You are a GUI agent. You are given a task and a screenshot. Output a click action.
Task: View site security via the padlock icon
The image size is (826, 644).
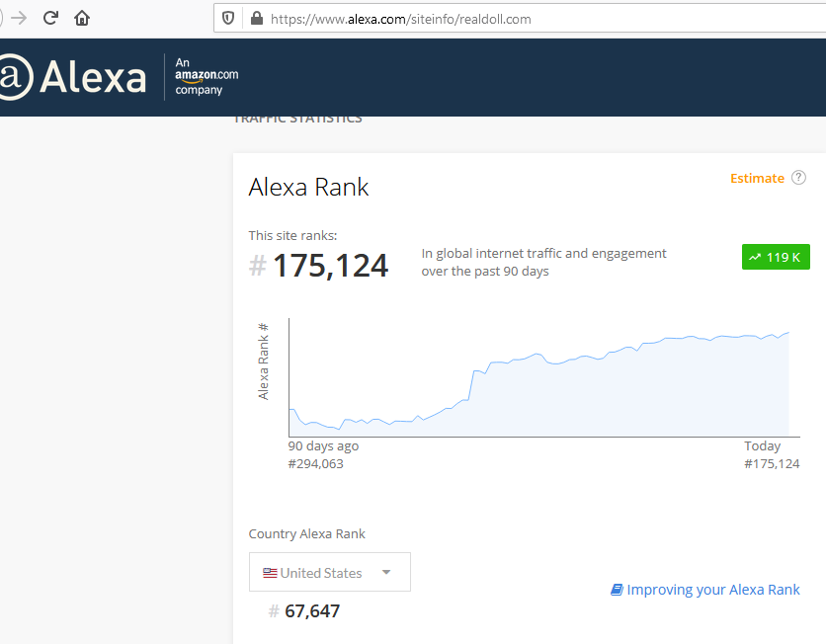point(257,19)
